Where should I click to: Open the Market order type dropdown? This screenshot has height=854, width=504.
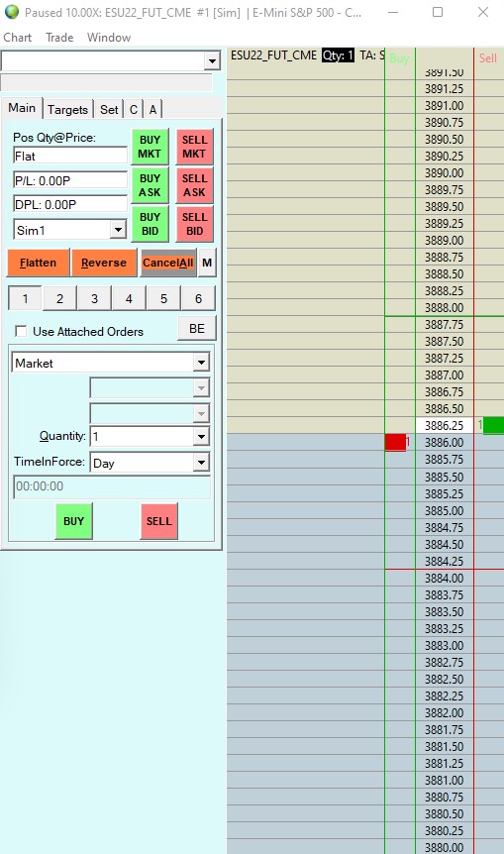[201, 363]
